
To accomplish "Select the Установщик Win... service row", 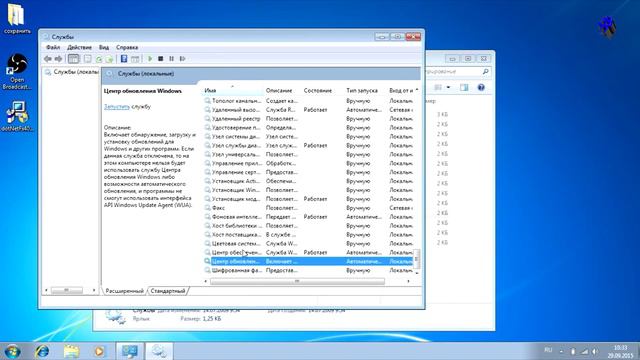I will click(308, 190).
